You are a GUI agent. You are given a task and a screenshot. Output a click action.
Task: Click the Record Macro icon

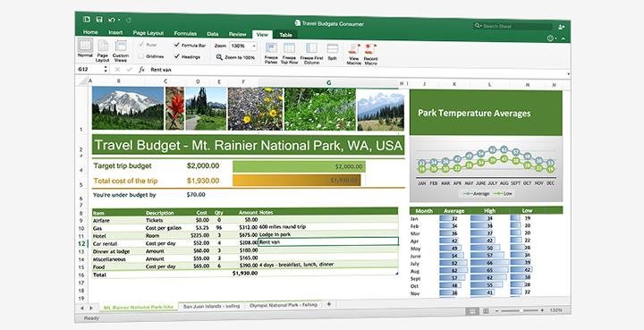coord(370,49)
